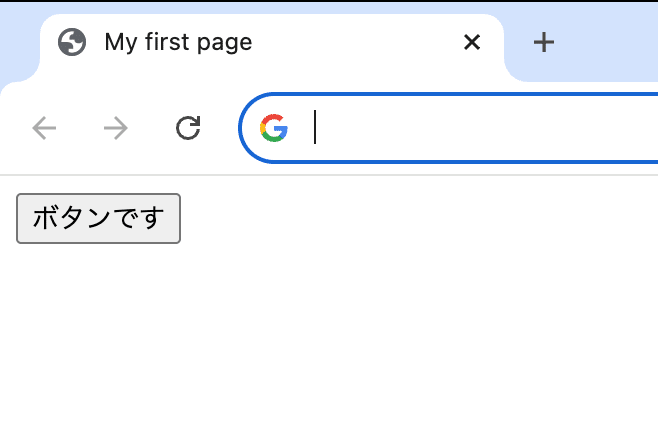Viewport: 658px width, 440px height.
Task: Open a new tab with the plus icon
Action: 544,42
